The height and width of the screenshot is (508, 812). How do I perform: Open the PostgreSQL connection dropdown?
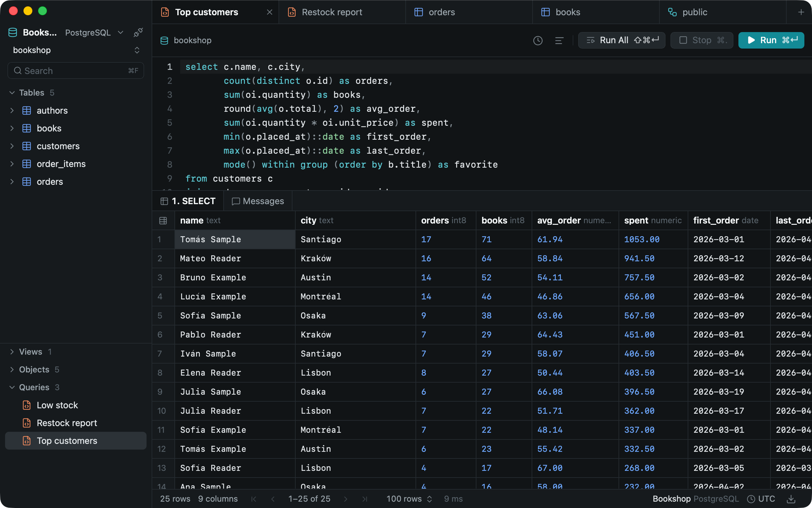(x=94, y=33)
